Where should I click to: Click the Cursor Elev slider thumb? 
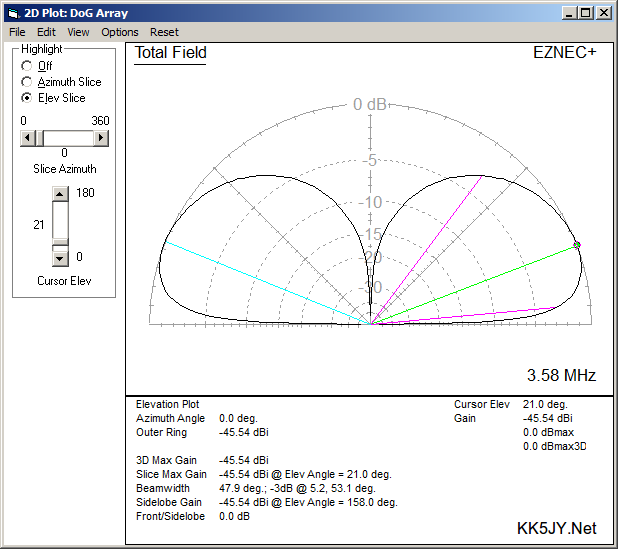coord(60,242)
